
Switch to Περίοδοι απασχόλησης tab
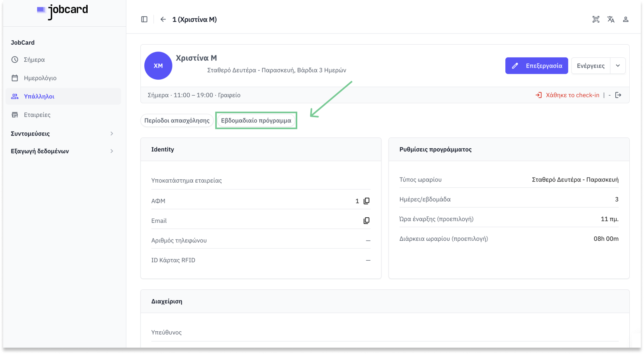click(177, 120)
